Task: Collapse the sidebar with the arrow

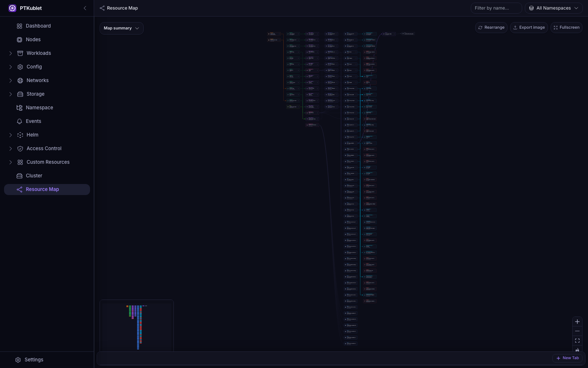Action: tap(85, 8)
